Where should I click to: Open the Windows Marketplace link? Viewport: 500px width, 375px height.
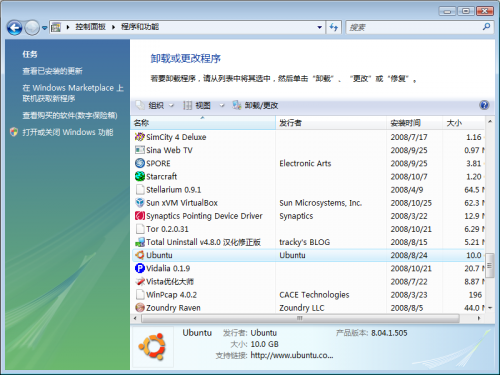pos(73,93)
